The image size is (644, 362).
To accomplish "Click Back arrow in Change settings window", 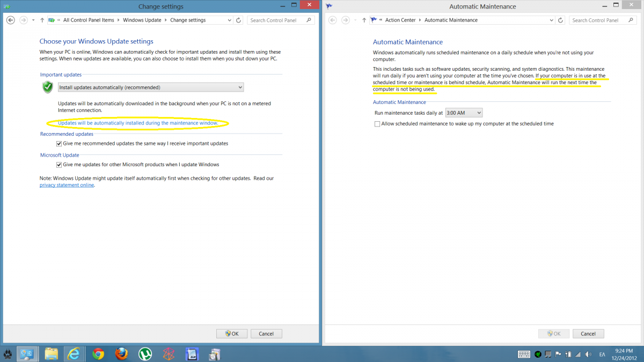I will tap(10, 20).
